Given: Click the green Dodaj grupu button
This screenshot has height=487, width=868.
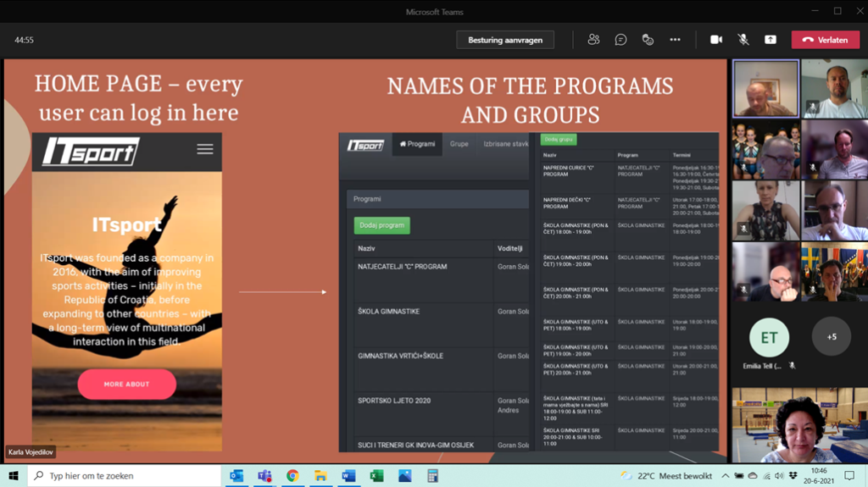Looking at the screenshot, I should coord(558,140).
